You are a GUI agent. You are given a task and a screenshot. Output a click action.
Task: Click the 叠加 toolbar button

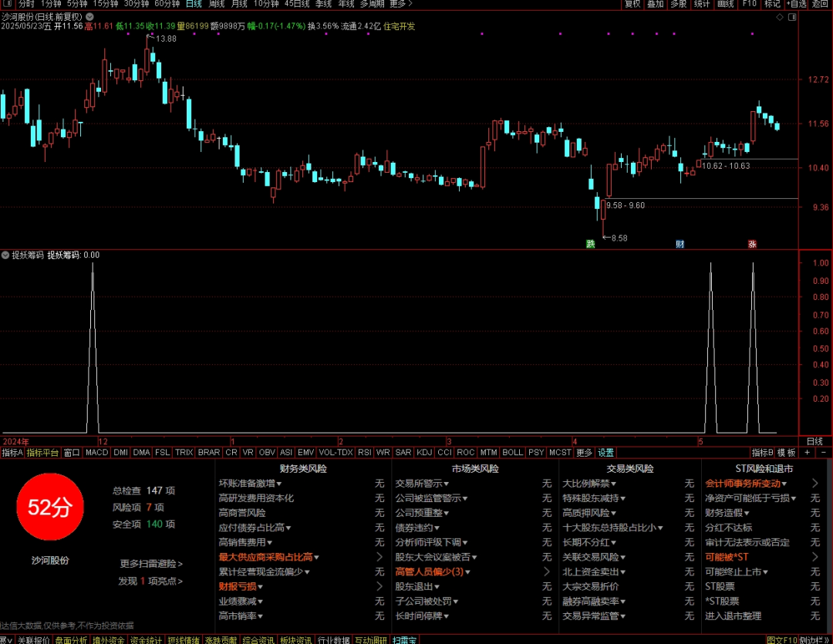656,4
